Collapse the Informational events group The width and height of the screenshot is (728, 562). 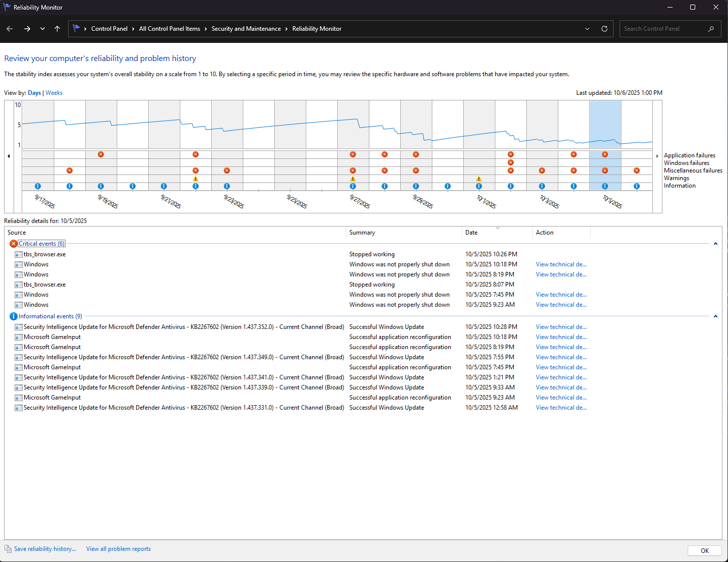tap(715, 316)
